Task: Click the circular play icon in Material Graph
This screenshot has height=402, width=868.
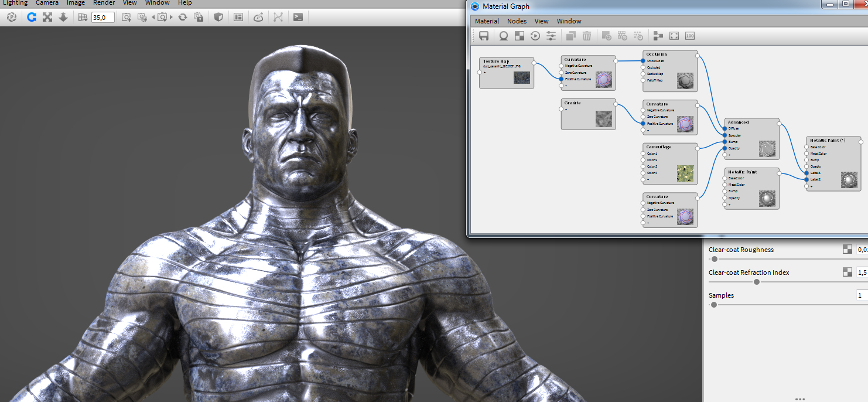Action: click(535, 36)
